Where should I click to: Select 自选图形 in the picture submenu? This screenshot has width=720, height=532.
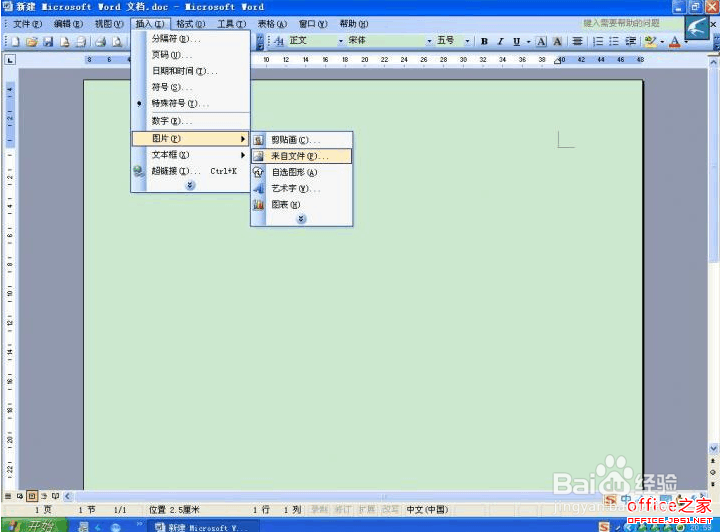[302, 173]
